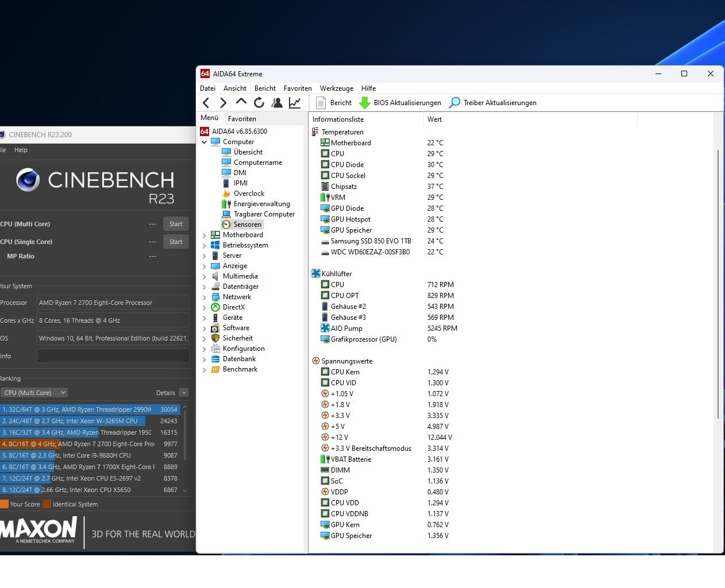Viewport: 725px width, 588px height.
Task: Select DirectX tree item
Action: (x=228, y=307)
